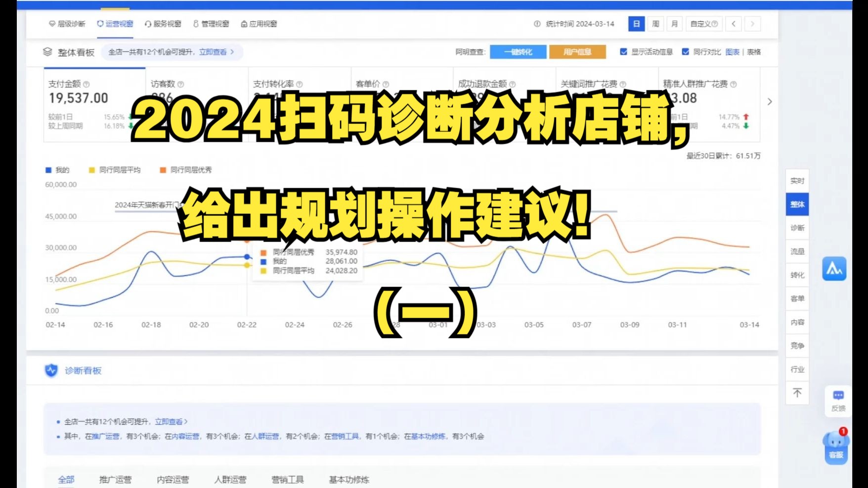Toggle 我的 legend series
868x488 pixels.
[57, 170]
